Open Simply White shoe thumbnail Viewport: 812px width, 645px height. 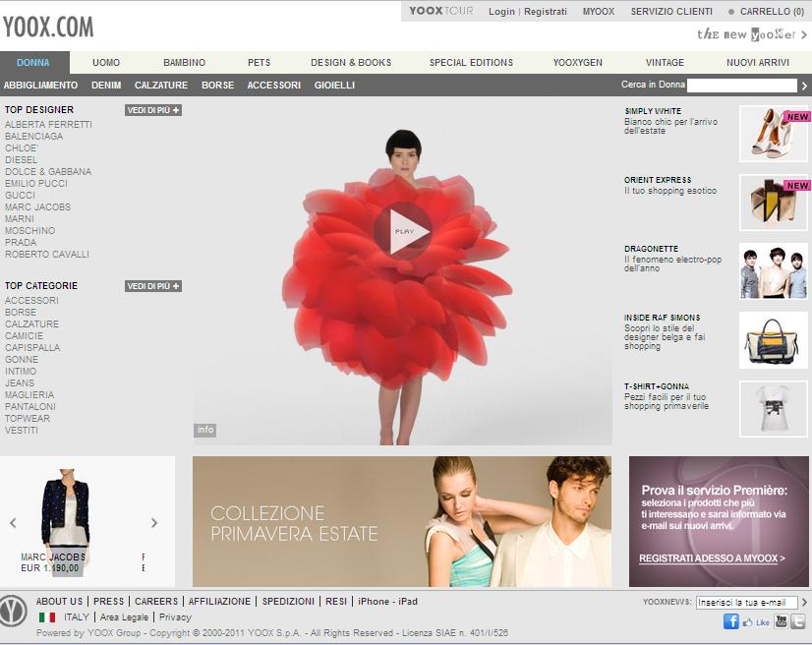tap(773, 134)
